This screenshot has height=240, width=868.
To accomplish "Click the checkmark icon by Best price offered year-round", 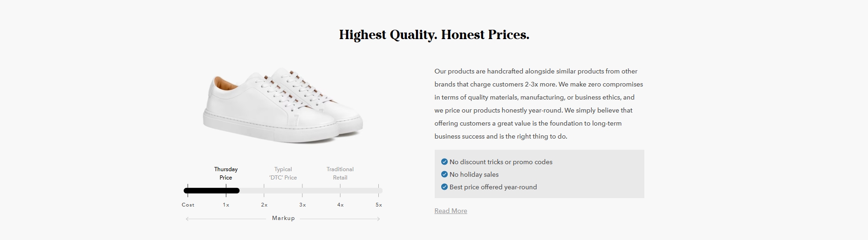I will point(444,187).
